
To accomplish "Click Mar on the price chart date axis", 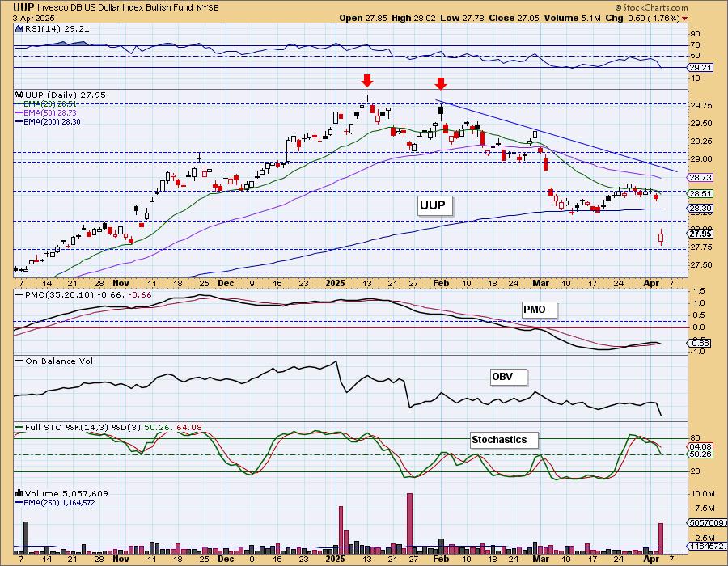I will click(x=540, y=284).
